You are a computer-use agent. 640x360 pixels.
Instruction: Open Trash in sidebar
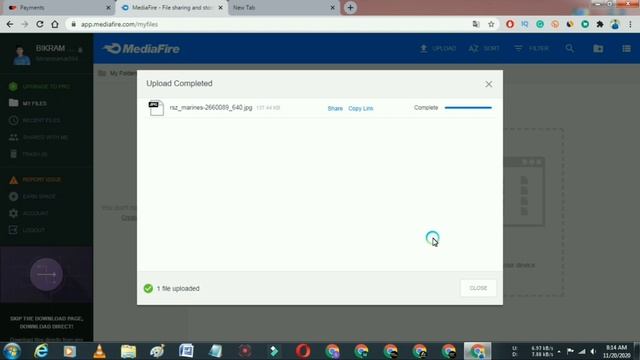[x=29, y=154]
